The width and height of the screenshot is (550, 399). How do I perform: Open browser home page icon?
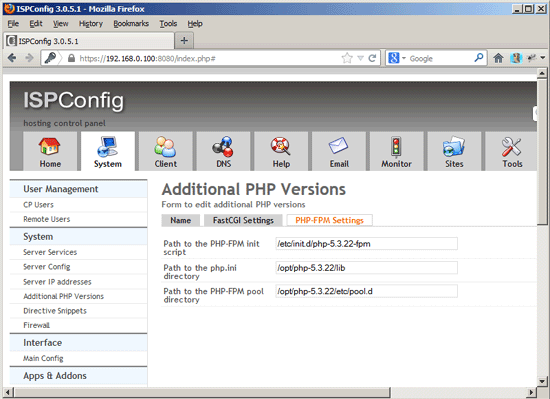coord(498,58)
